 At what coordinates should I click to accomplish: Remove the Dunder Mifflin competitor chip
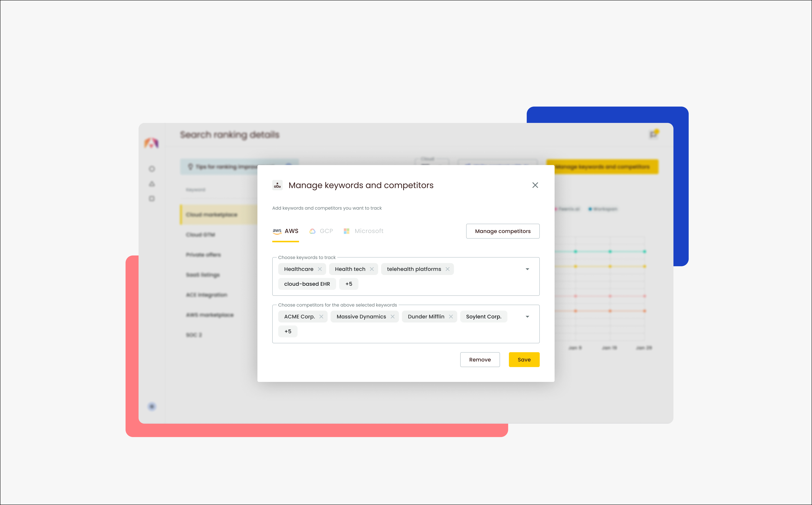point(451,317)
